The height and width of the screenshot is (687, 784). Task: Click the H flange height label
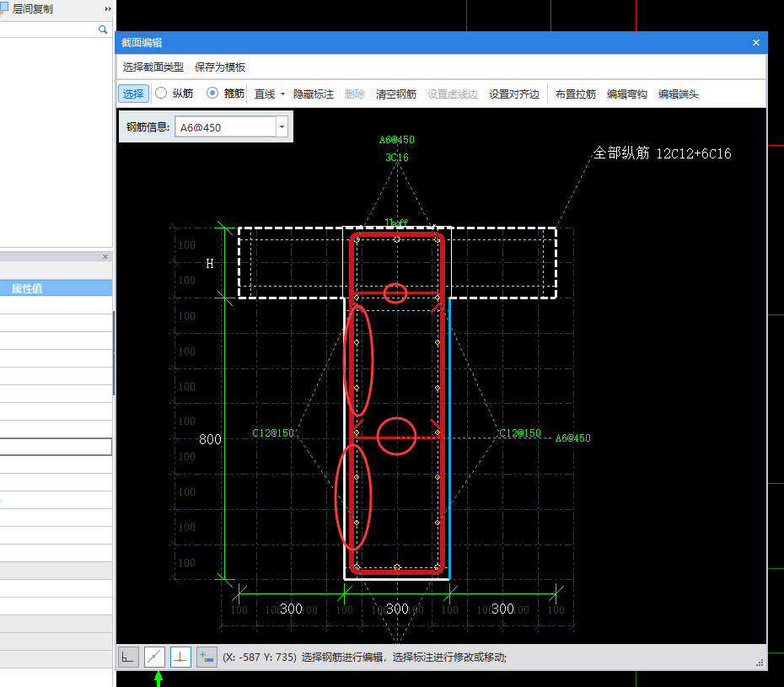(210, 264)
